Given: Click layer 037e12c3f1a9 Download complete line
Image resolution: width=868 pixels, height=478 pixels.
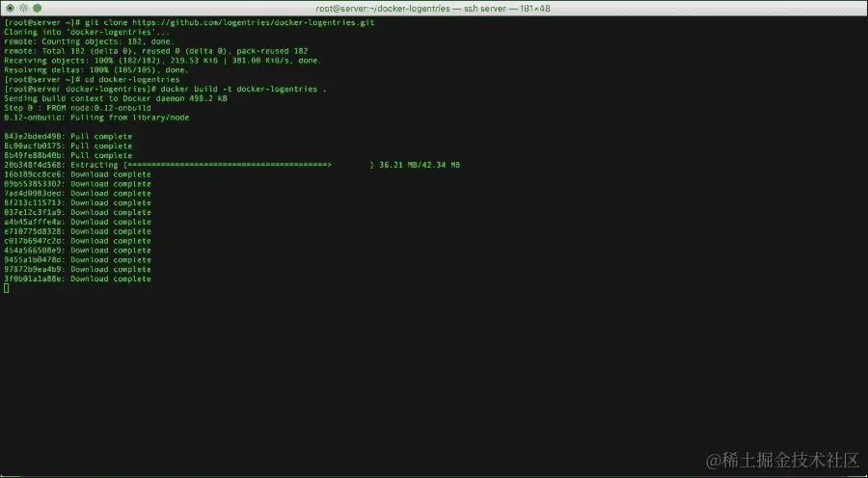Looking at the screenshot, I should coord(77,212).
